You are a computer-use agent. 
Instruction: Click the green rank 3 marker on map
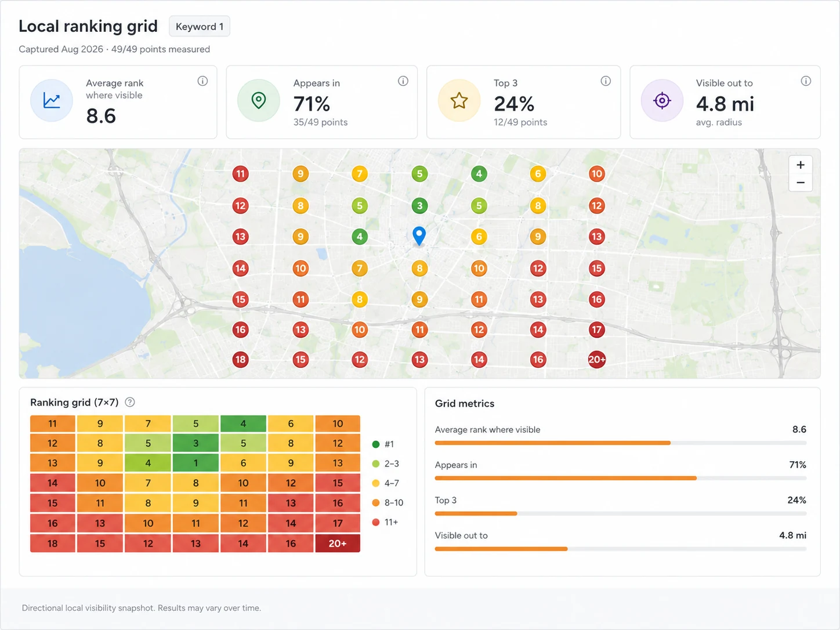coord(419,205)
